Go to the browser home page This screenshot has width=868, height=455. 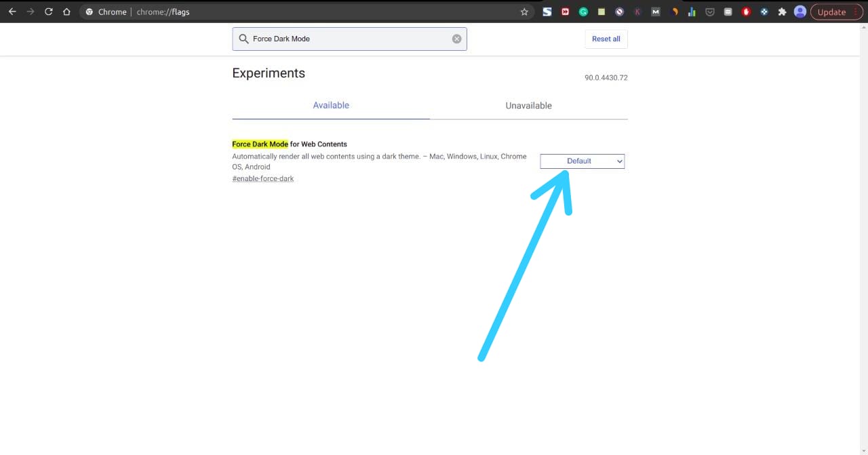point(67,12)
